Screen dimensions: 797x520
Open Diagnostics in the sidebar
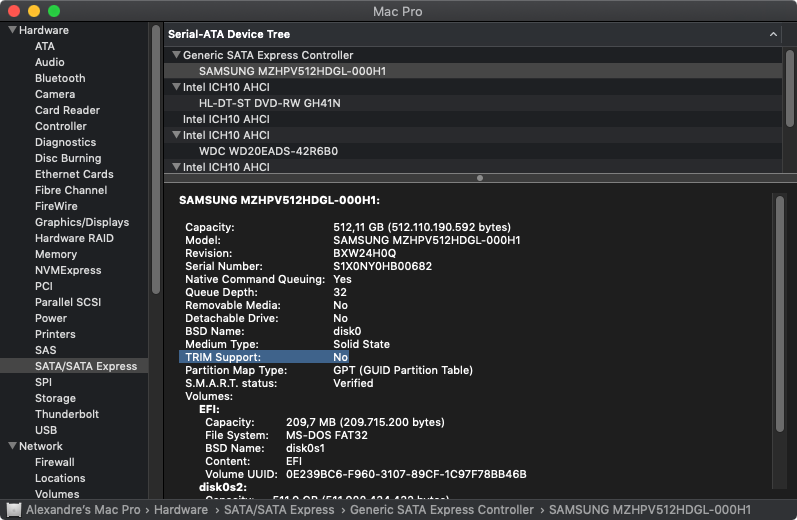tap(65, 142)
